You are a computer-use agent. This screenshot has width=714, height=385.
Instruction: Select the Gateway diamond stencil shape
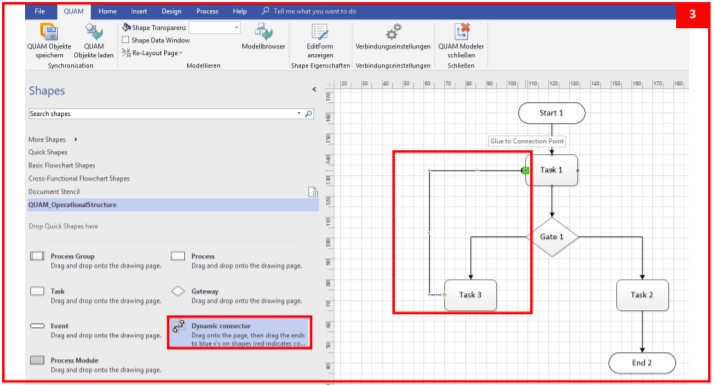click(x=178, y=291)
